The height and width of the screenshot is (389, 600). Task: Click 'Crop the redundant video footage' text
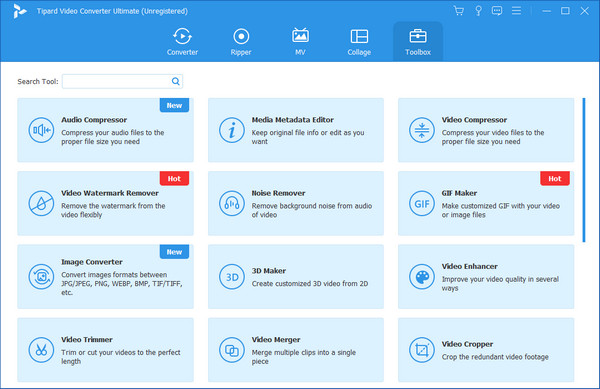coord(495,357)
